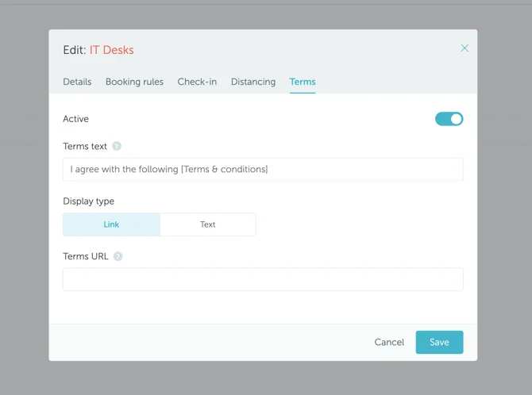
Task: Click into the empty Terms URL field
Action: click(x=263, y=279)
